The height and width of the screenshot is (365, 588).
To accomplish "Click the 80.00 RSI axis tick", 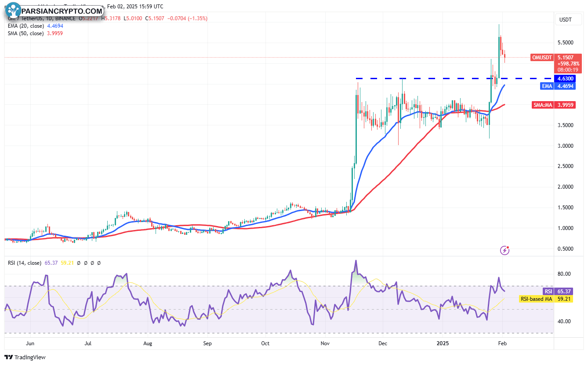I will 564,274.
